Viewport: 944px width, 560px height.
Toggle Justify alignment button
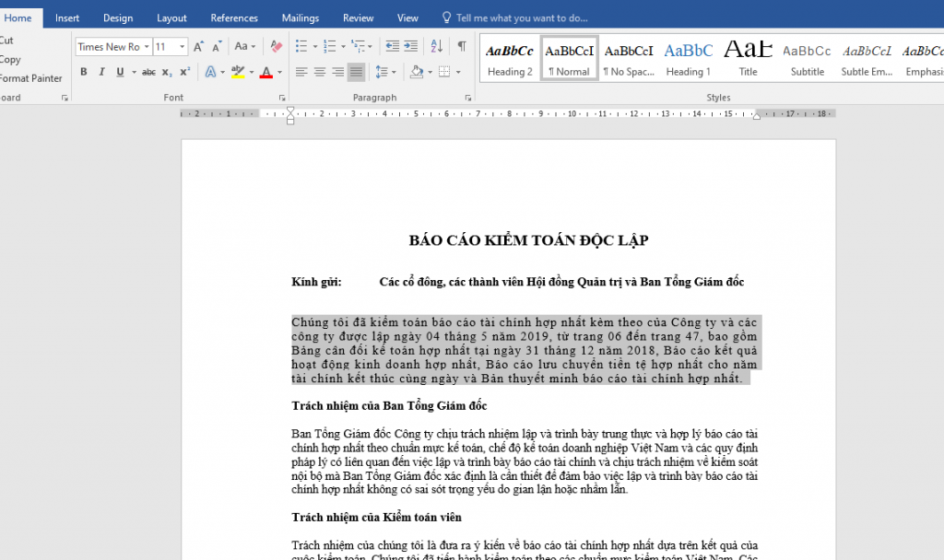pos(357,72)
